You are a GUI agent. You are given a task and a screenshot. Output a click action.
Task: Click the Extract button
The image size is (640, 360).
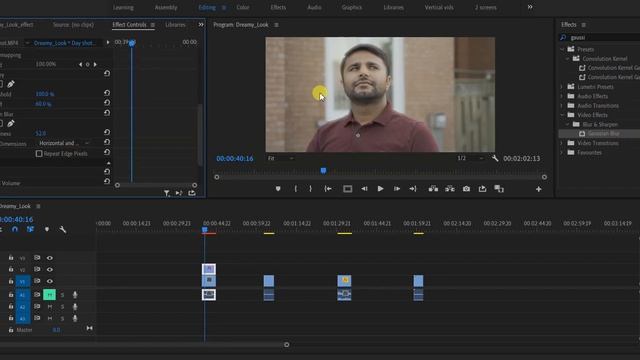pos(450,189)
